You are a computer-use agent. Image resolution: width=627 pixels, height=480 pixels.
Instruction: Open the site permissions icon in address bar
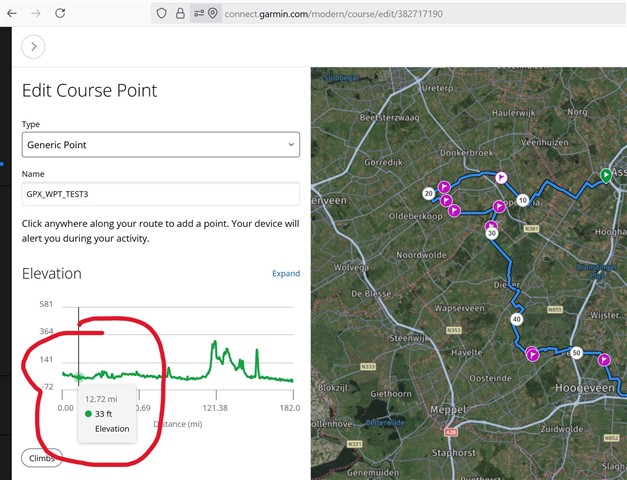coord(199,14)
